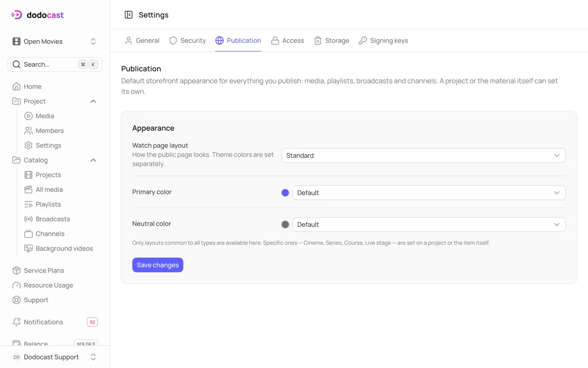Click the Service Plans box icon
Screen dimensions: 588x368
[x=17, y=270]
